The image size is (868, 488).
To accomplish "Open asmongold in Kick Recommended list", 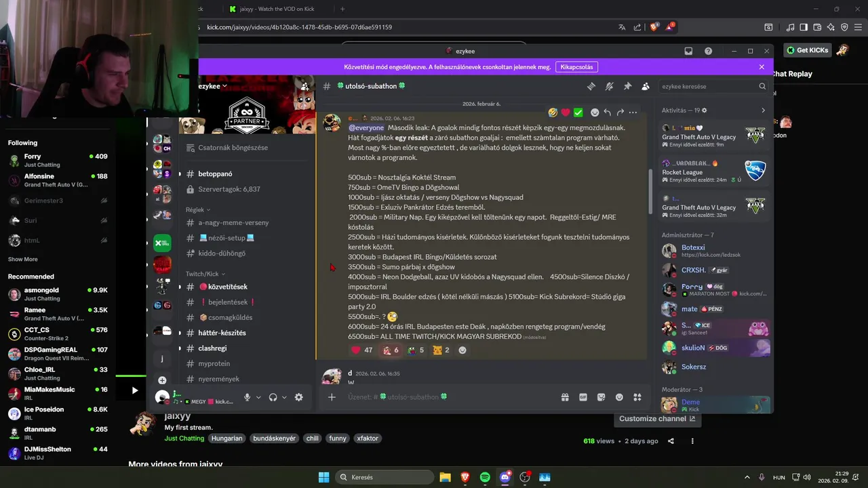I will (58, 293).
